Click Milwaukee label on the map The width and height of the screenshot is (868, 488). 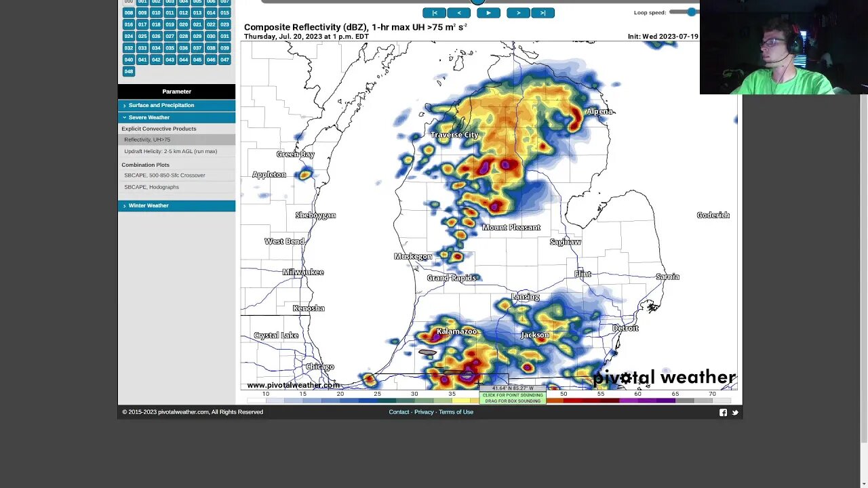(302, 272)
